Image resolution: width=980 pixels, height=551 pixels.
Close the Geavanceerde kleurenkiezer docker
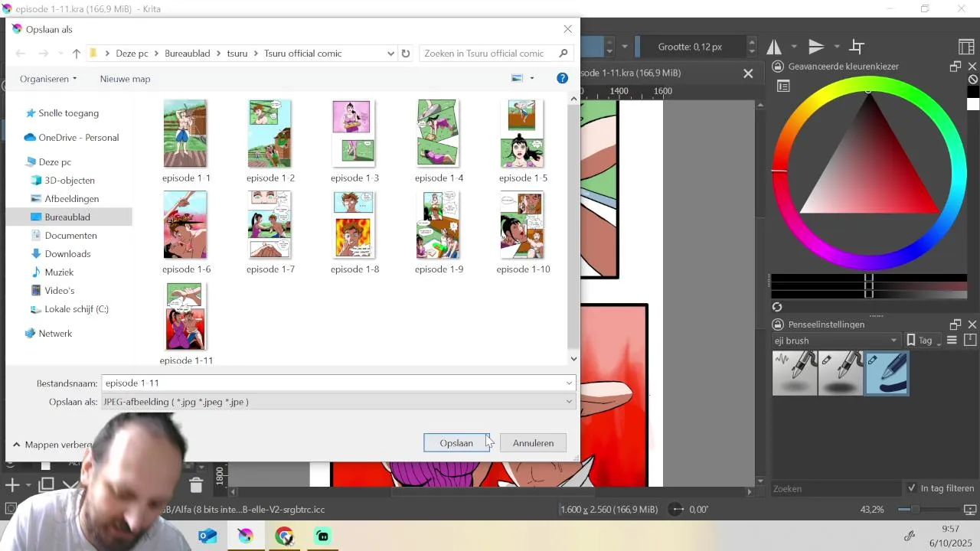coord(972,67)
